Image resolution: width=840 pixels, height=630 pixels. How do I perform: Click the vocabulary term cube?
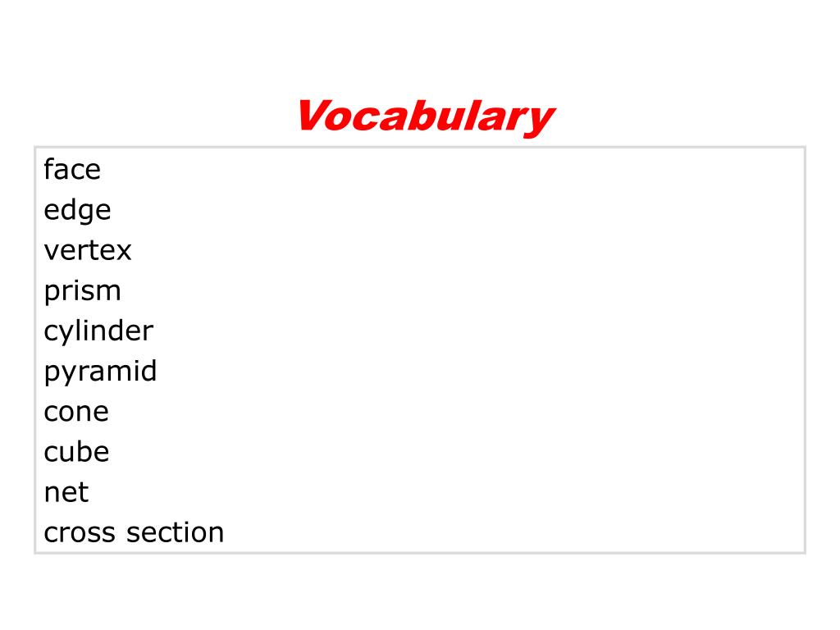(76, 452)
